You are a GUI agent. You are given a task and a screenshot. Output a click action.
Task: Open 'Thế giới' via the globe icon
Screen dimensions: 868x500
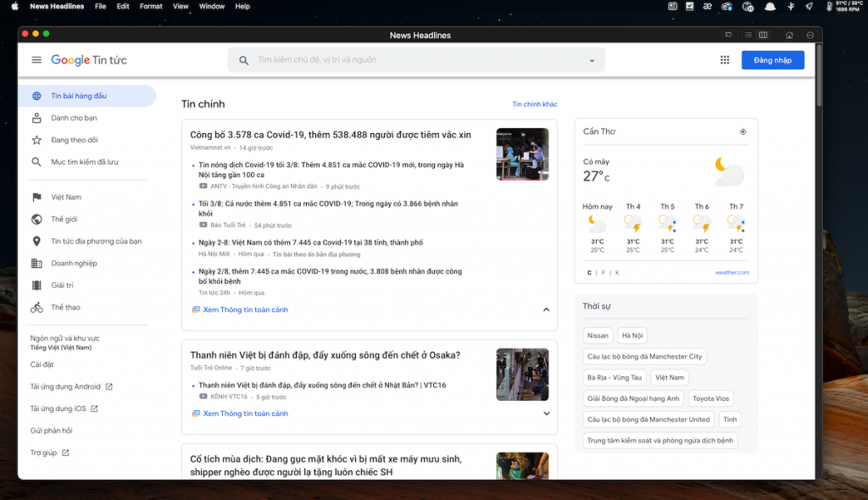click(x=36, y=219)
